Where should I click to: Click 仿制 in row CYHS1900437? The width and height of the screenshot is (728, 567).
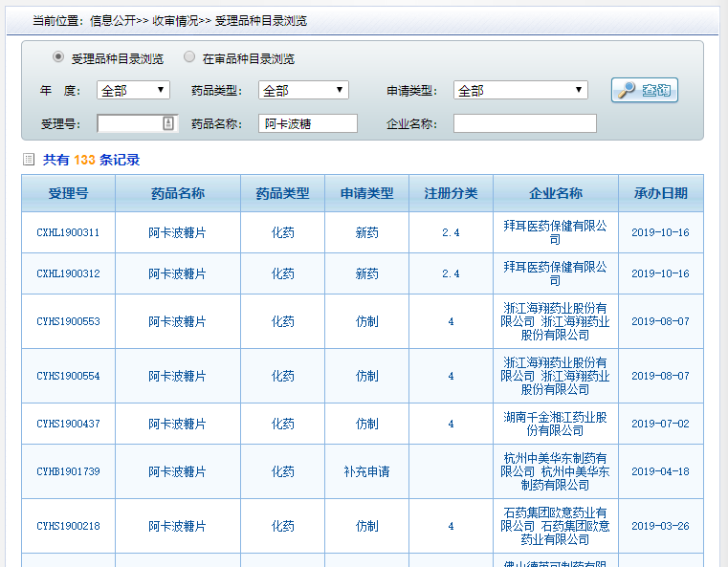pyautogui.click(x=366, y=424)
